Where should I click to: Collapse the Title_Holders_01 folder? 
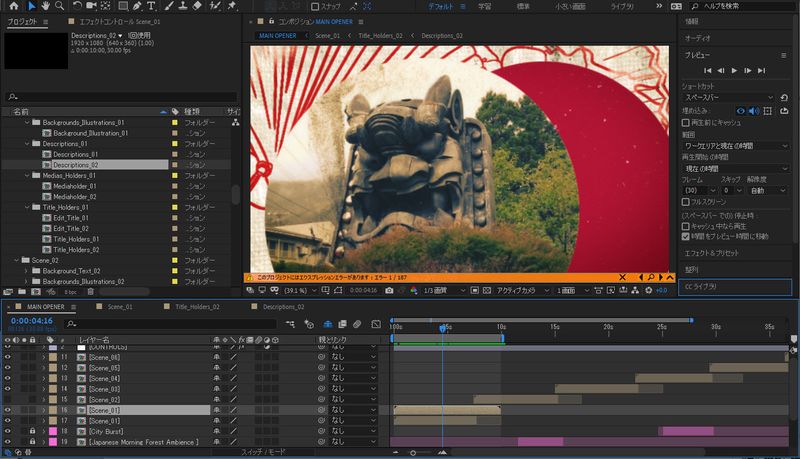(25, 207)
